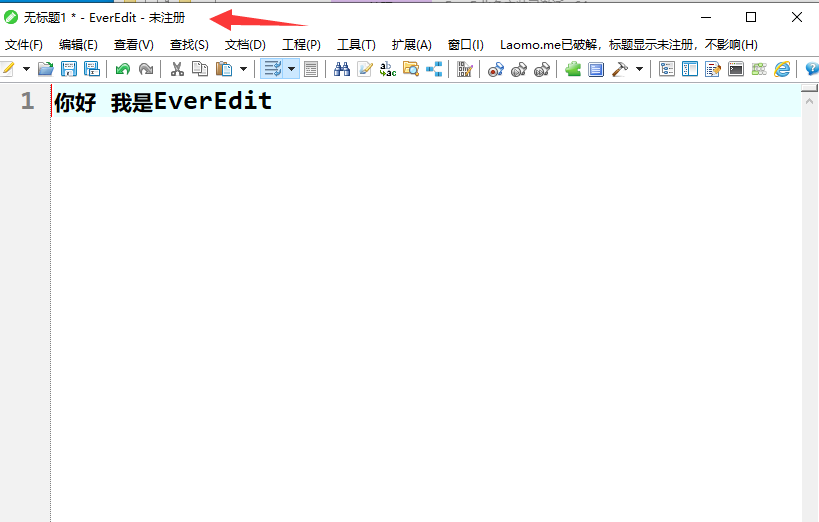Click the Open file folder icon
819x522 pixels.
[45, 69]
